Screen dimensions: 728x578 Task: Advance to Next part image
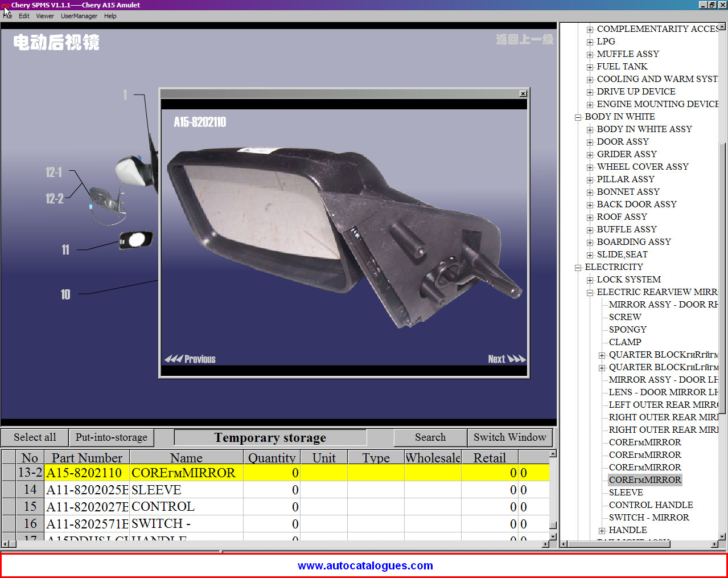click(506, 359)
